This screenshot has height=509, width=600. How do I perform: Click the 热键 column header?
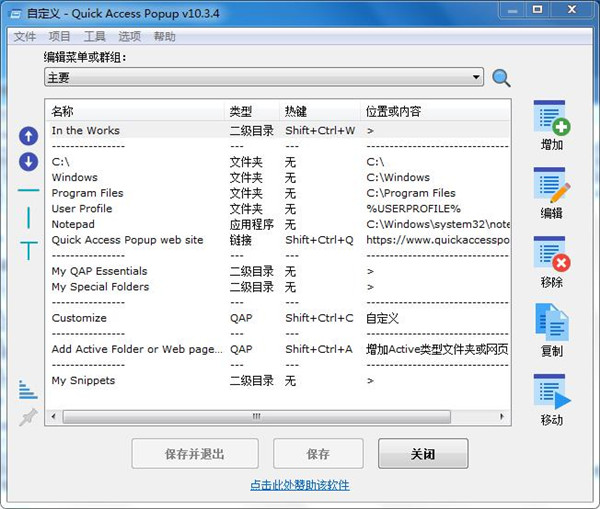coord(320,111)
